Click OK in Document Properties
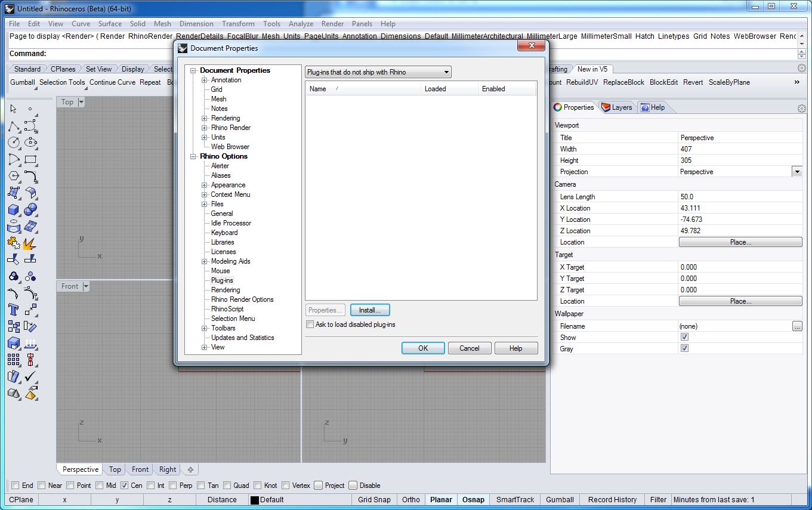The width and height of the screenshot is (812, 510). (423, 348)
